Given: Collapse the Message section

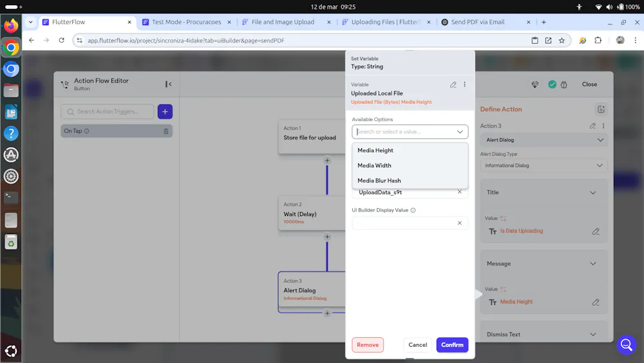Looking at the screenshot, I should pos(592,264).
